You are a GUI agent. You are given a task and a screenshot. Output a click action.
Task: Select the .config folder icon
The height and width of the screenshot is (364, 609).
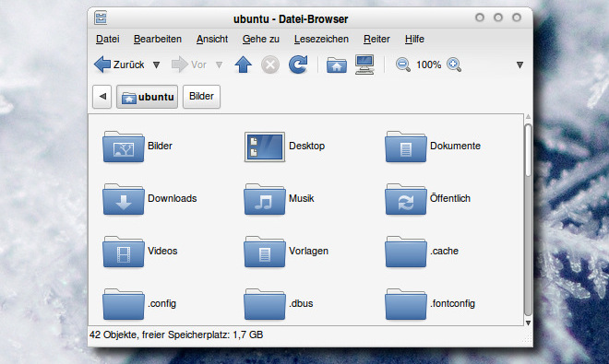click(124, 304)
